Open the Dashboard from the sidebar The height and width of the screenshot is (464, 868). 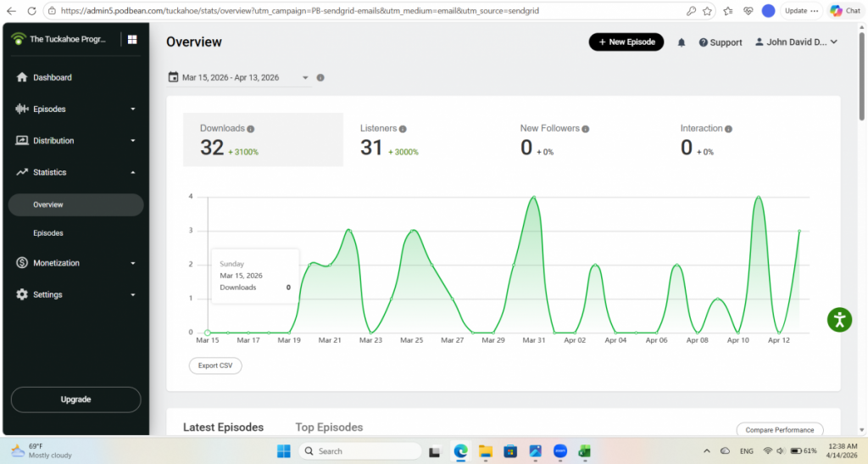[x=53, y=77]
